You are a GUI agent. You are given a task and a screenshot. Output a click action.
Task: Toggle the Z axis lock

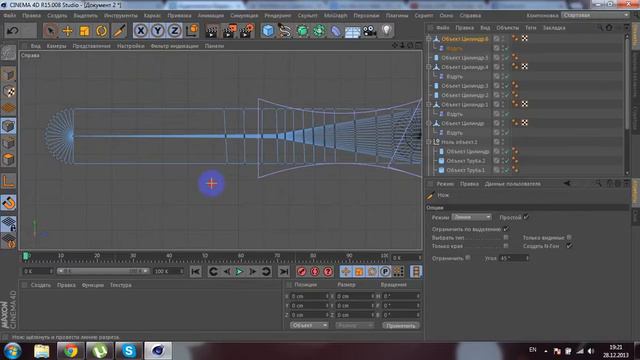point(175,31)
